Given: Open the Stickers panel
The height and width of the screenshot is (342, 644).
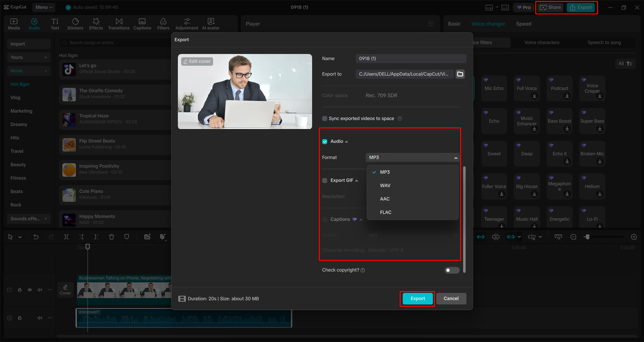Looking at the screenshot, I should [x=75, y=23].
